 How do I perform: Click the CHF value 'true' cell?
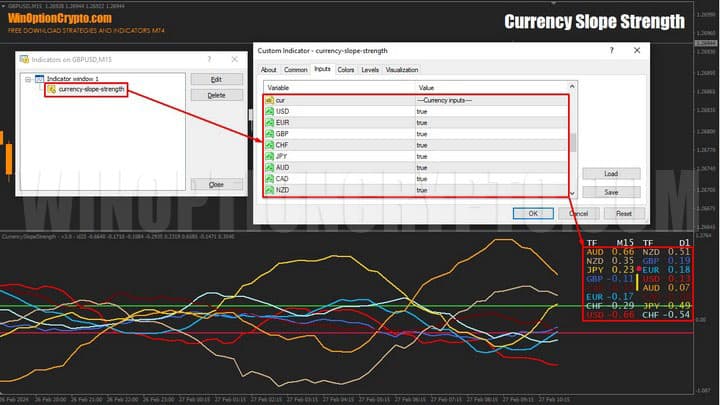point(491,145)
